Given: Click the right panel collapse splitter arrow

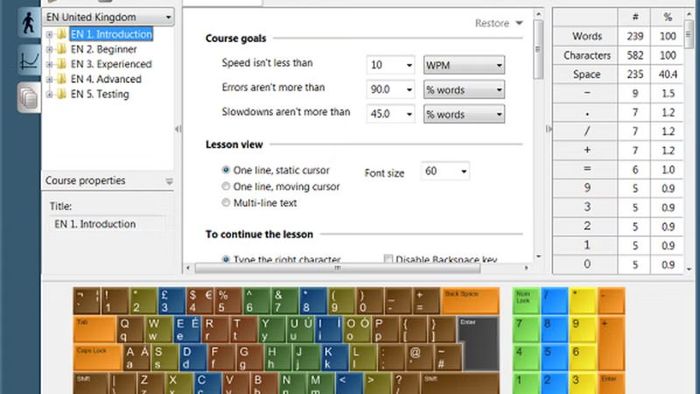Looking at the screenshot, I should [548, 129].
